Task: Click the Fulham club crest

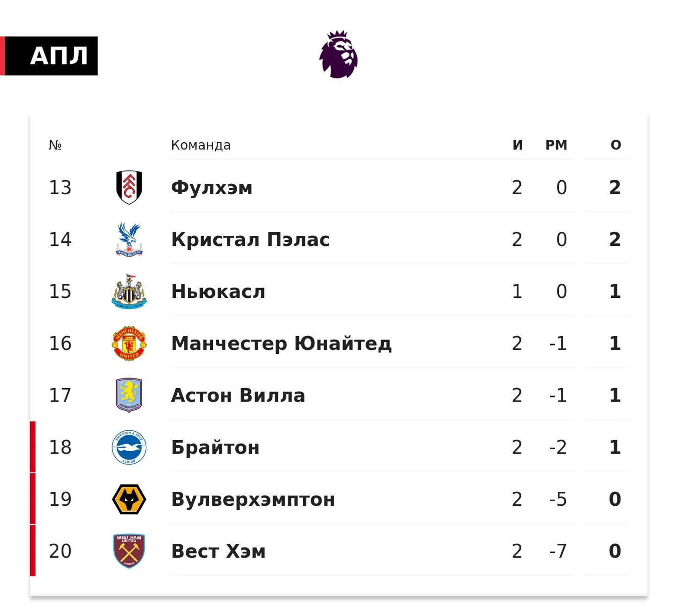Action: [x=129, y=187]
